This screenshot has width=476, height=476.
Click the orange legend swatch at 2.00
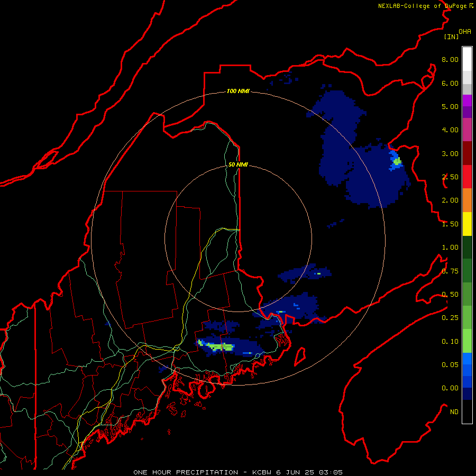tap(467, 200)
